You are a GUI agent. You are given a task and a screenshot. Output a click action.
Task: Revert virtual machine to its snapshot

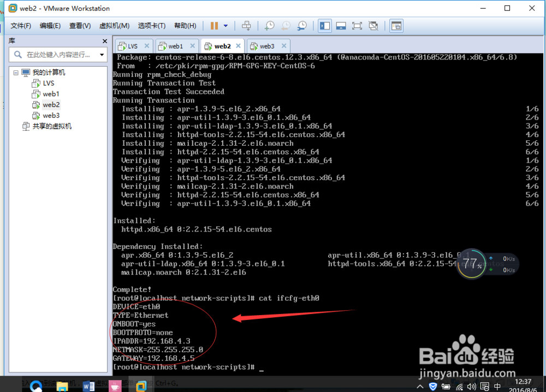(x=286, y=26)
